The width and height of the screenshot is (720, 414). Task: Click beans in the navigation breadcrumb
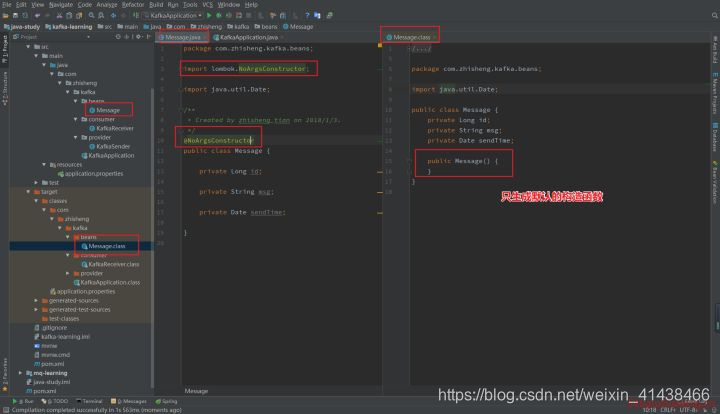pos(266,27)
